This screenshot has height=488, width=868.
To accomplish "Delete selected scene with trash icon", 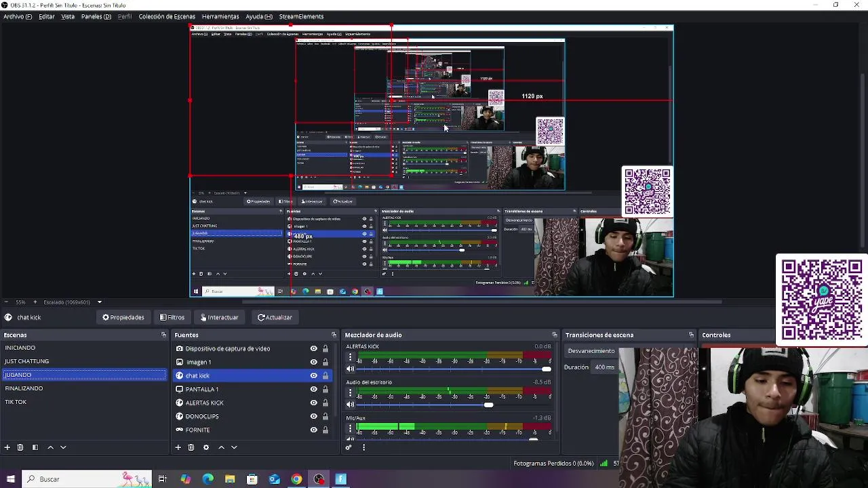I will point(20,447).
